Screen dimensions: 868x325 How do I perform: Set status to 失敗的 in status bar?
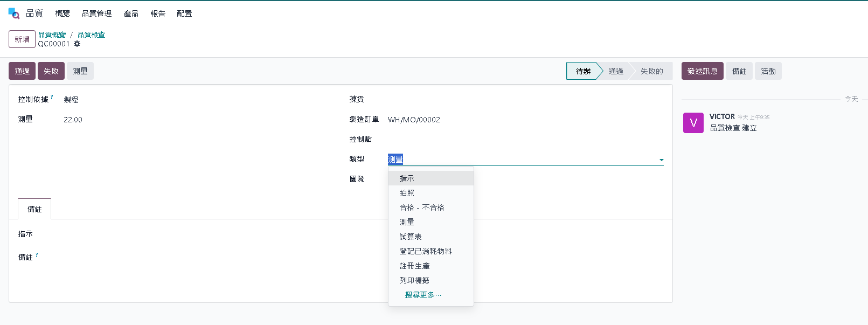(651, 71)
